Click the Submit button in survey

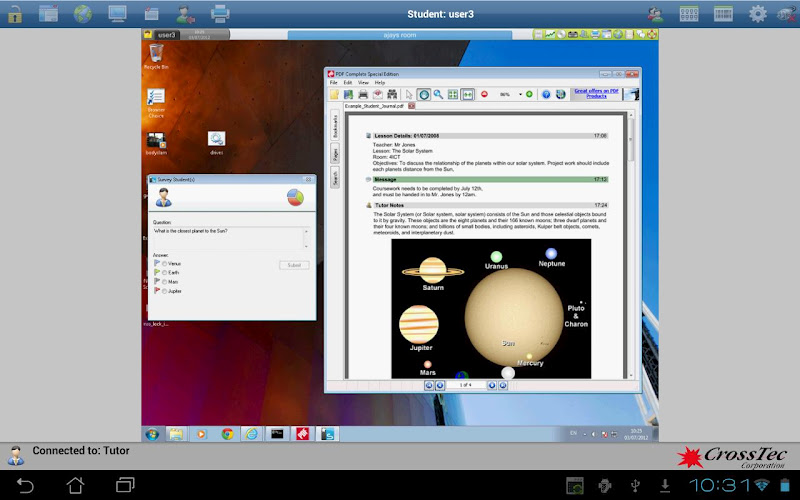click(x=293, y=265)
